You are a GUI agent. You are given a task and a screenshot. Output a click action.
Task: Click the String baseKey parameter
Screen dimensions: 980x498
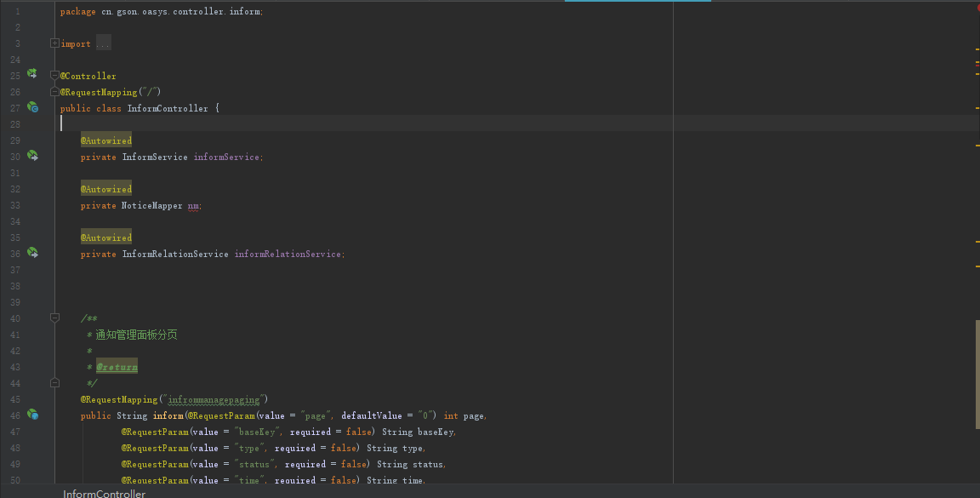point(419,432)
